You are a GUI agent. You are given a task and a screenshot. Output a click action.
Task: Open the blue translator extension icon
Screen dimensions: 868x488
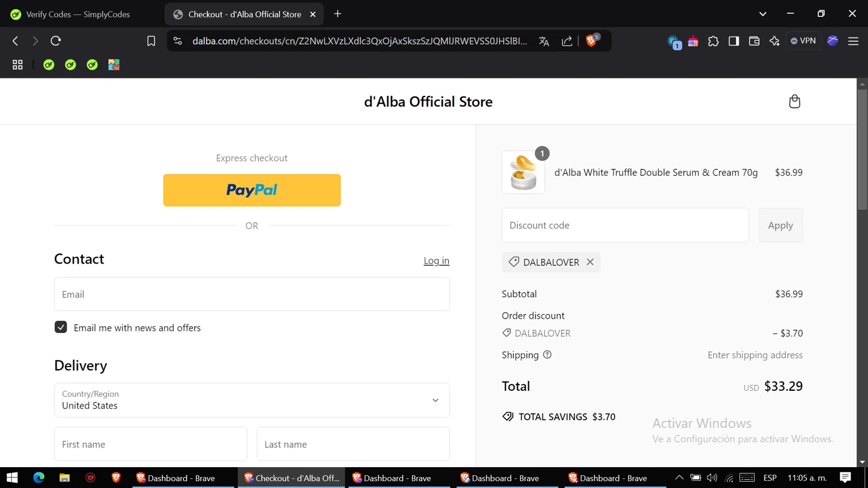(674, 42)
